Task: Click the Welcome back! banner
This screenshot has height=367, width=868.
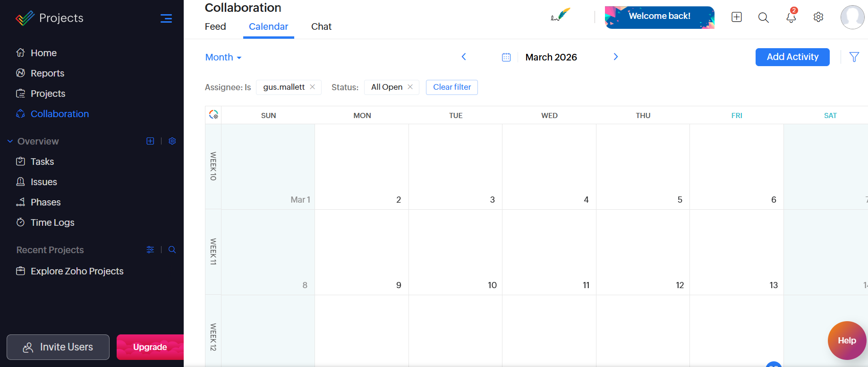Action: (x=660, y=17)
